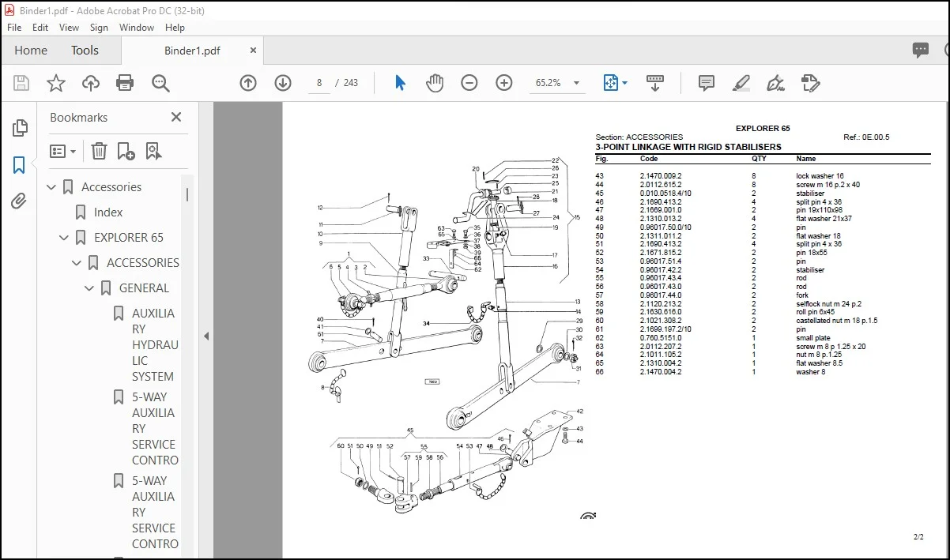Click the scrolling mode keyboard icon
The width and height of the screenshot is (950, 560).
(655, 83)
